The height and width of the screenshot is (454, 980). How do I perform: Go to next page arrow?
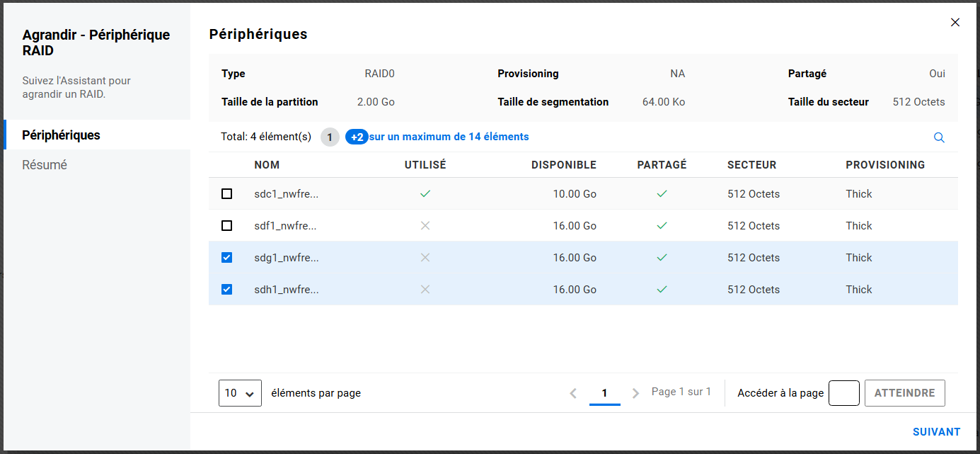pyautogui.click(x=635, y=393)
